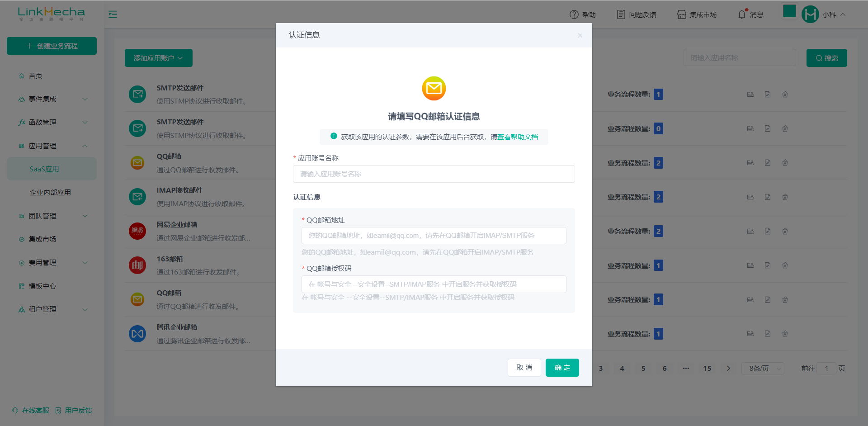Go to page 4
This screenshot has width=868, height=426.
tap(622, 369)
